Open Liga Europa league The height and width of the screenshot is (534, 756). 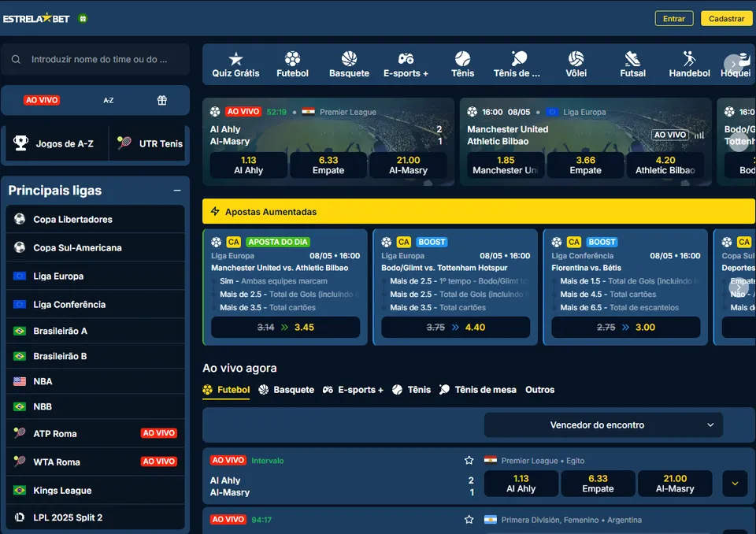pos(95,276)
